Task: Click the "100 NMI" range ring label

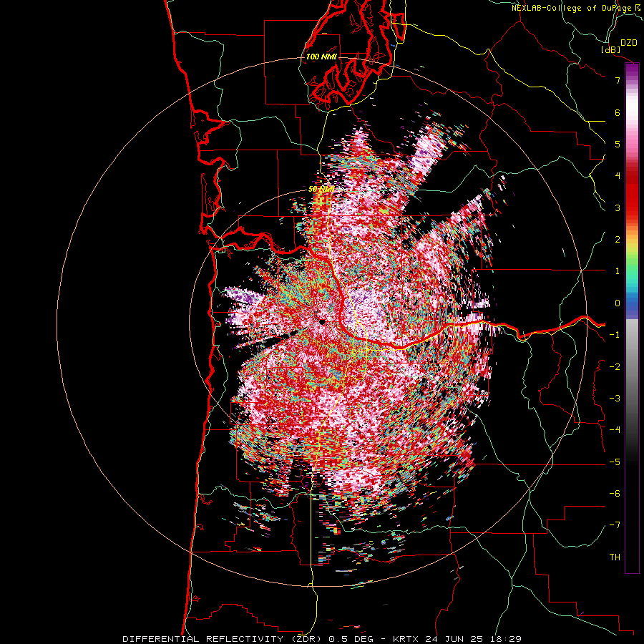Action: coord(321,57)
